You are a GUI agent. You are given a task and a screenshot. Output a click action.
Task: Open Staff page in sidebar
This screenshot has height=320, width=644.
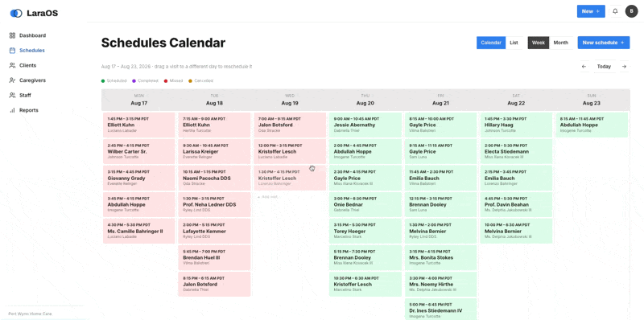tap(25, 95)
